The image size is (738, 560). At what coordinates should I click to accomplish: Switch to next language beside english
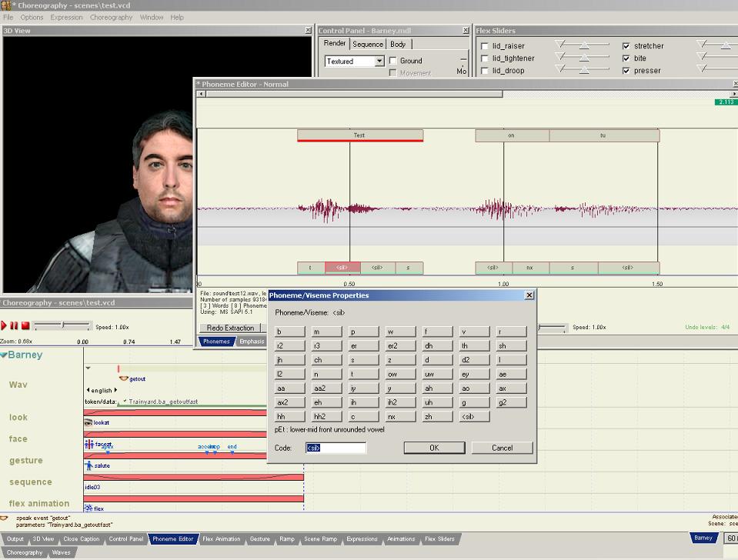tap(115, 390)
